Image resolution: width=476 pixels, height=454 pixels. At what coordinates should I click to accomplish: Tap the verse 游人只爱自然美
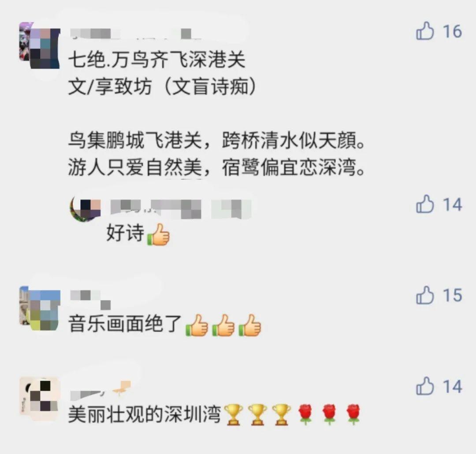click(x=135, y=168)
